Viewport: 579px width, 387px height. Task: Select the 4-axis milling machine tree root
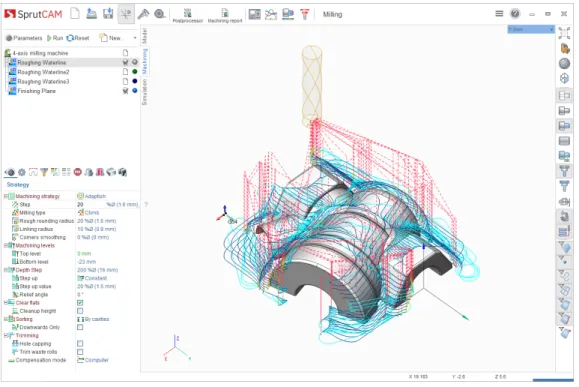coord(36,53)
